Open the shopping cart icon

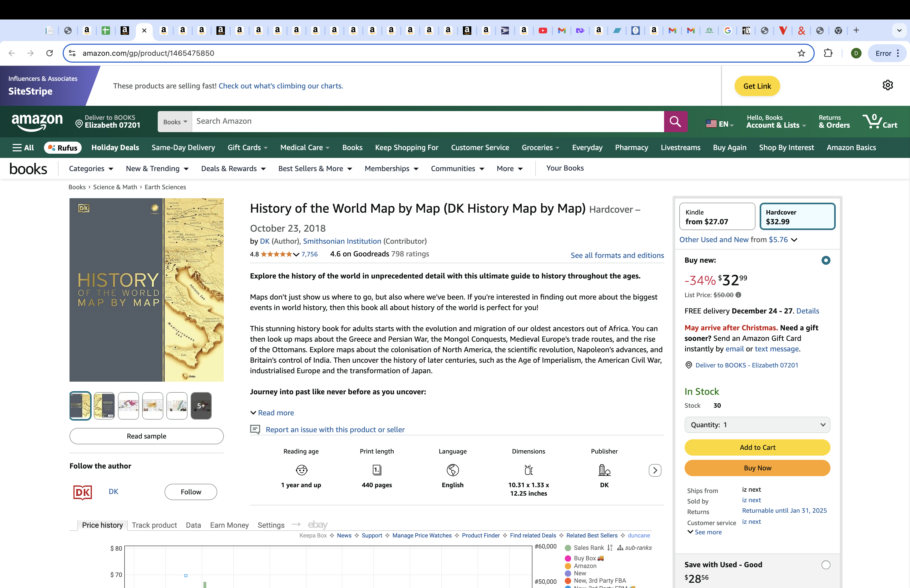tap(879, 121)
